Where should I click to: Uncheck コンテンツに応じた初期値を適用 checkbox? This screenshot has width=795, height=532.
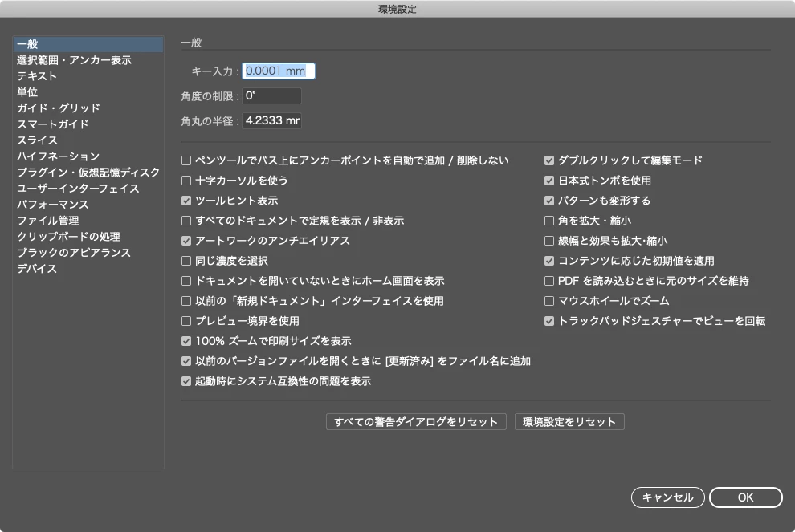[x=549, y=261]
